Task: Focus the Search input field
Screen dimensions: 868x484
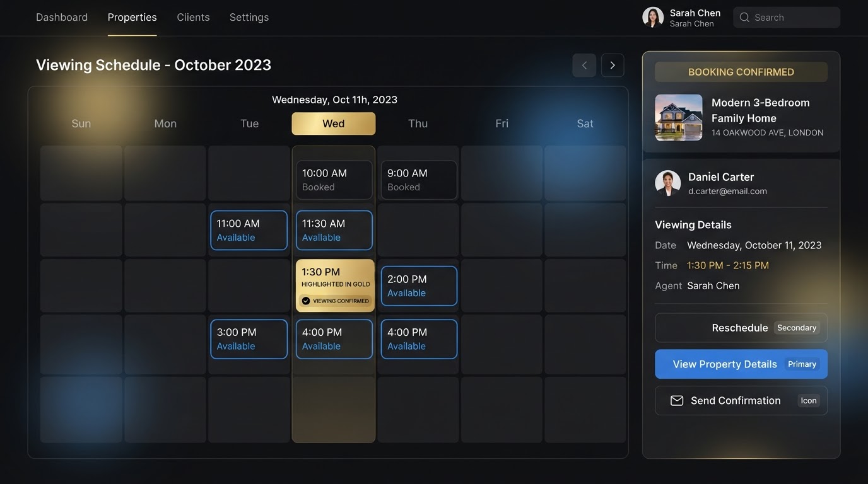Action: [787, 18]
